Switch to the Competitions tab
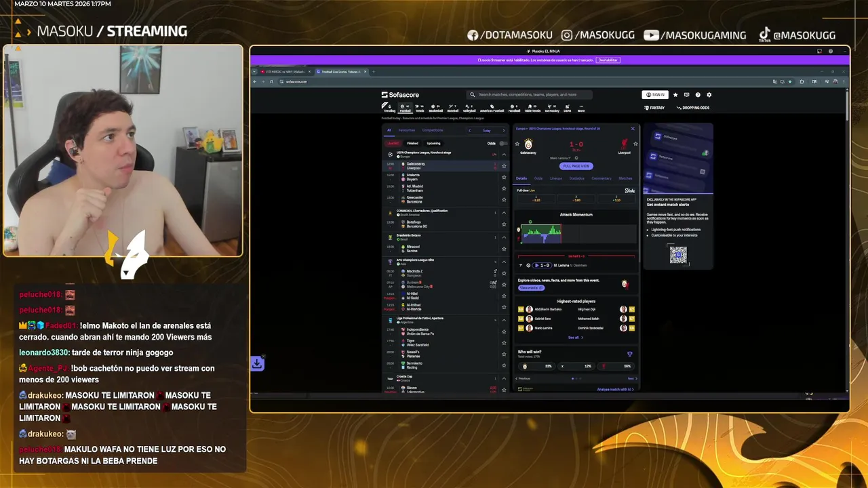Viewport: 868px width, 488px height. 433,130
